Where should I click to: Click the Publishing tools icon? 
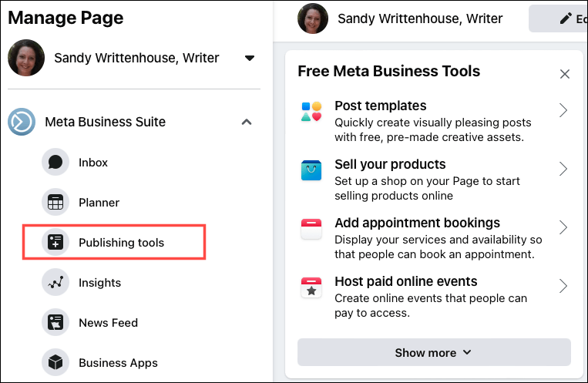(x=55, y=243)
